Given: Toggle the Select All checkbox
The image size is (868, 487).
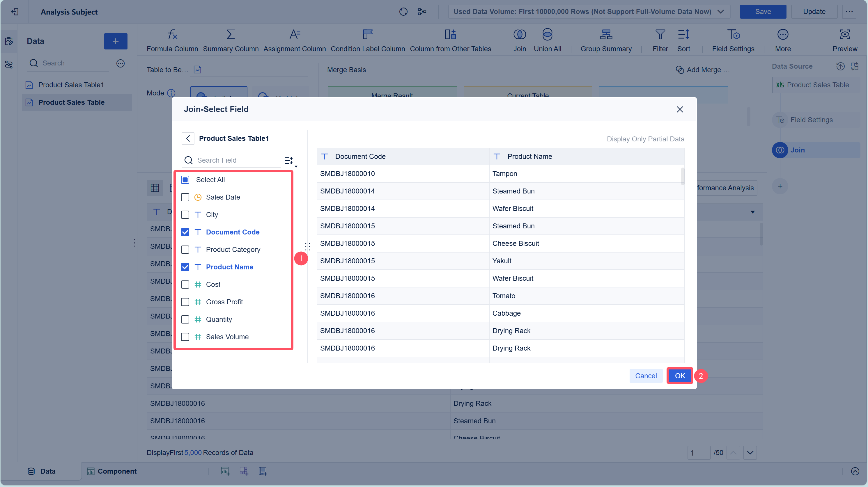Looking at the screenshot, I should point(185,180).
